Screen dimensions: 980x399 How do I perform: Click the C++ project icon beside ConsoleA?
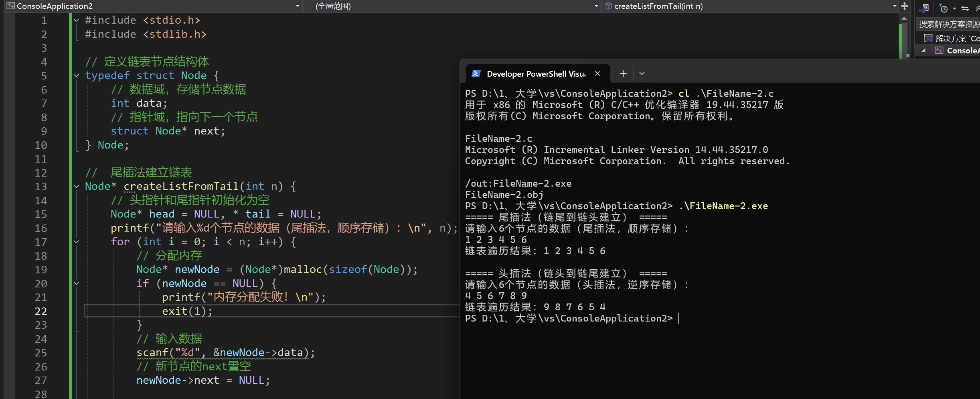(x=939, y=50)
